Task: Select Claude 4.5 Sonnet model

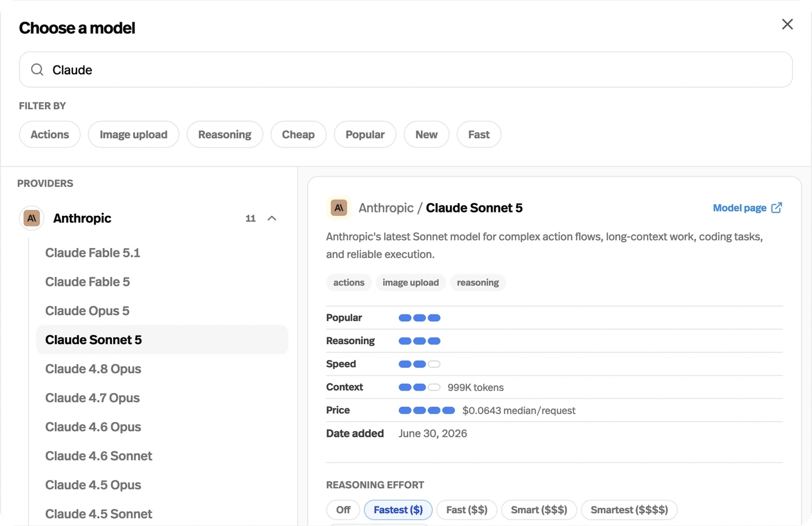Action: (x=162, y=514)
